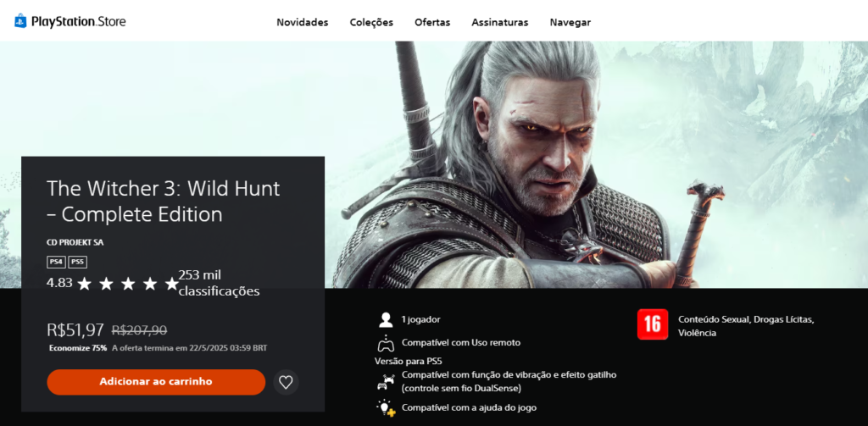This screenshot has height=426, width=868.
Task: Open the Coleções menu
Action: 371,22
